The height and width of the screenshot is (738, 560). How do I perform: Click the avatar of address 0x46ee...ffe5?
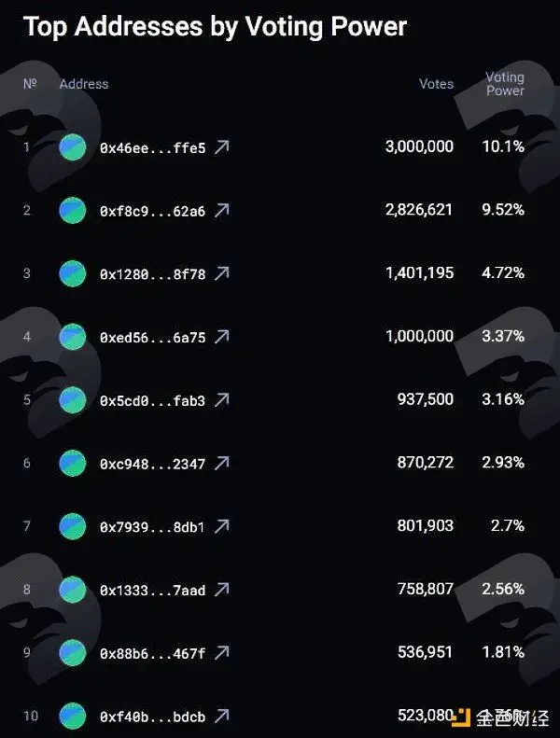73,147
